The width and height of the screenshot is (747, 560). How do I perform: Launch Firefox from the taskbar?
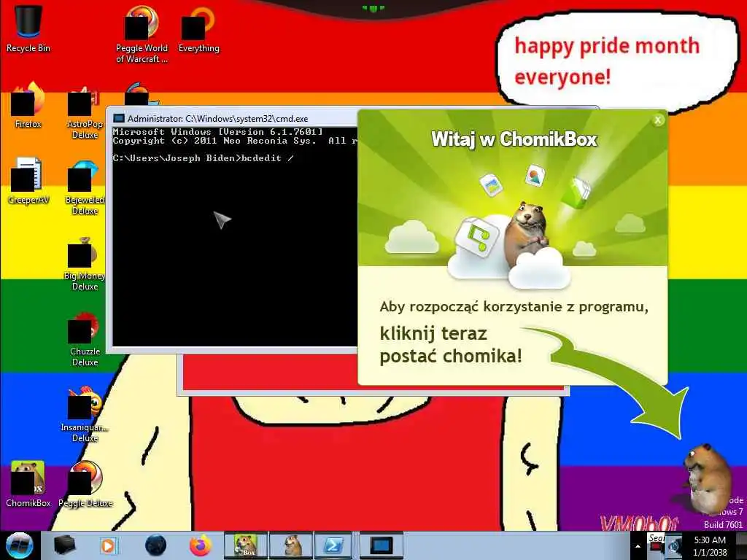tap(201, 545)
